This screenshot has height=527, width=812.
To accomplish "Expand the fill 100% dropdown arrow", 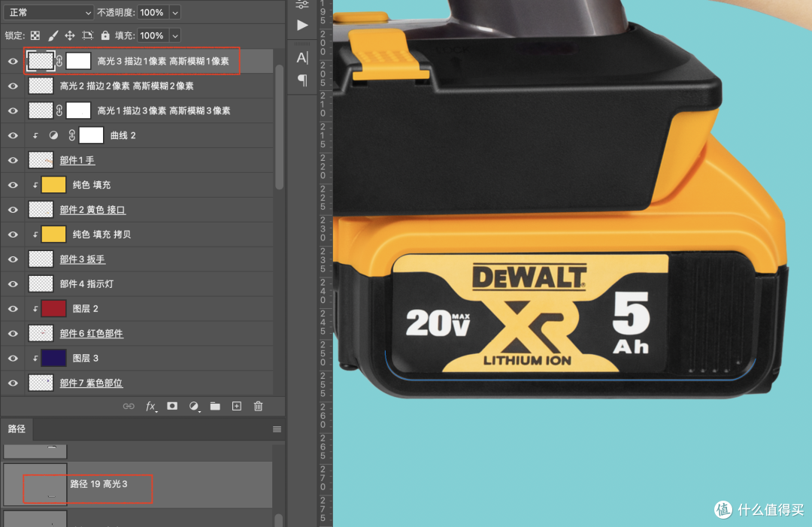I will coord(175,36).
